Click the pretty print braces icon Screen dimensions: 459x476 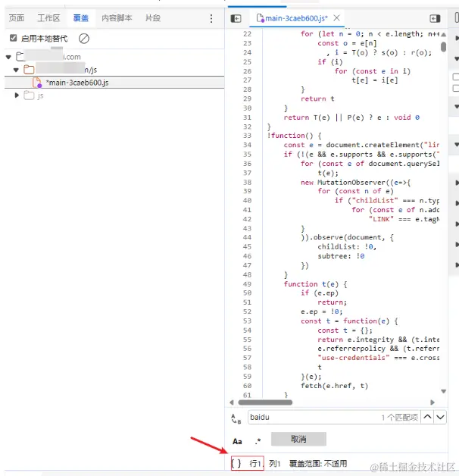click(236, 464)
